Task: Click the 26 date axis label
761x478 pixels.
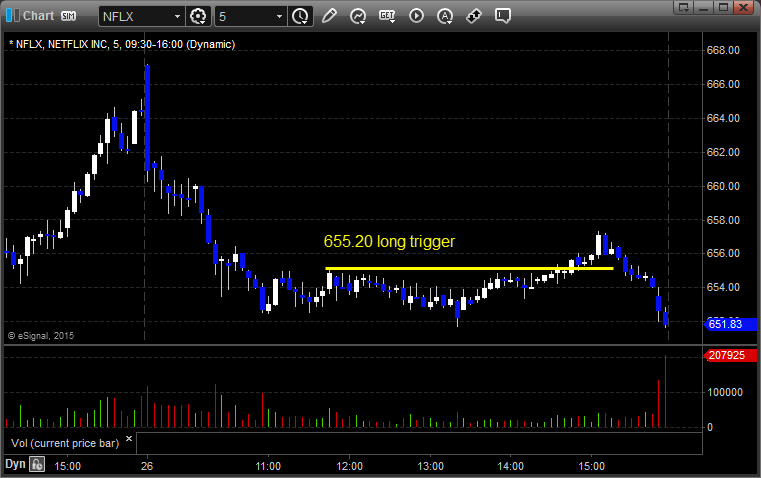Action: coord(147,466)
